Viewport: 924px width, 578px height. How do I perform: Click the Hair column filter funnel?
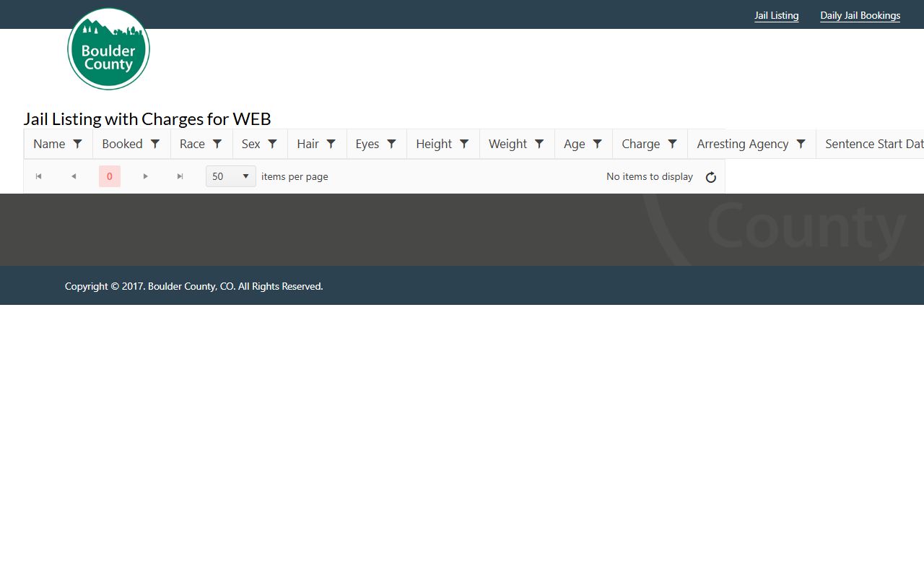point(331,144)
